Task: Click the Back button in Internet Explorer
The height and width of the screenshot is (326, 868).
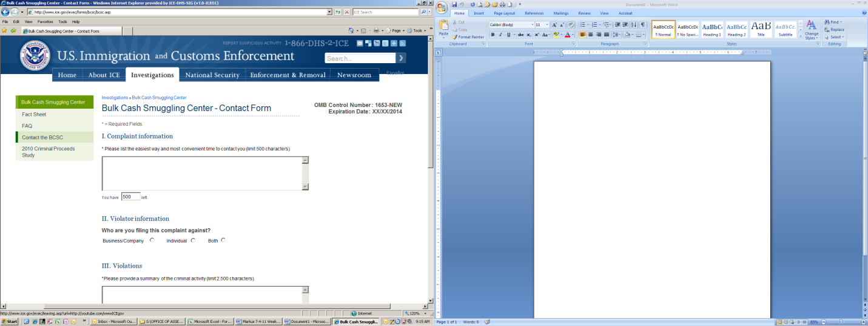Action: pyautogui.click(x=5, y=12)
